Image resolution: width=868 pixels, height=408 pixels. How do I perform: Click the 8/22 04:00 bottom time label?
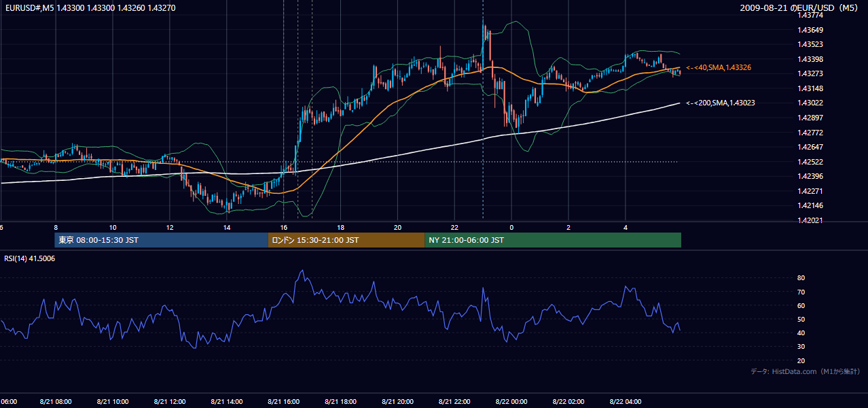(x=626, y=402)
